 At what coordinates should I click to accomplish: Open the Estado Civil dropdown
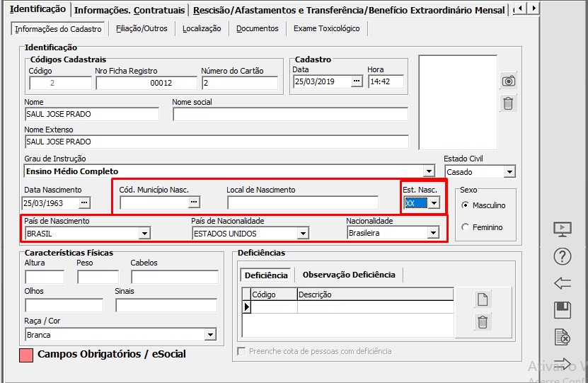pyautogui.click(x=509, y=172)
